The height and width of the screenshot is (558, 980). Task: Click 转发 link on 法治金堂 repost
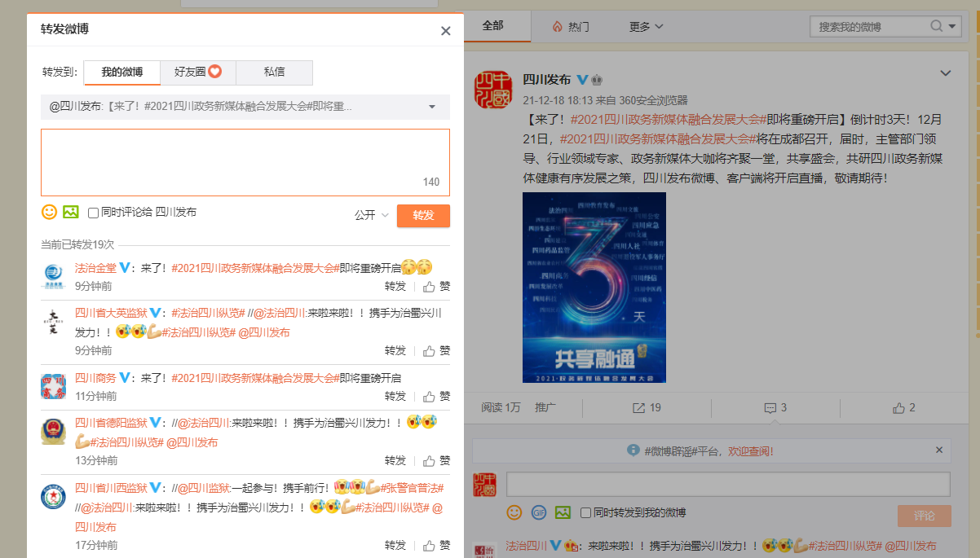pyautogui.click(x=395, y=286)
